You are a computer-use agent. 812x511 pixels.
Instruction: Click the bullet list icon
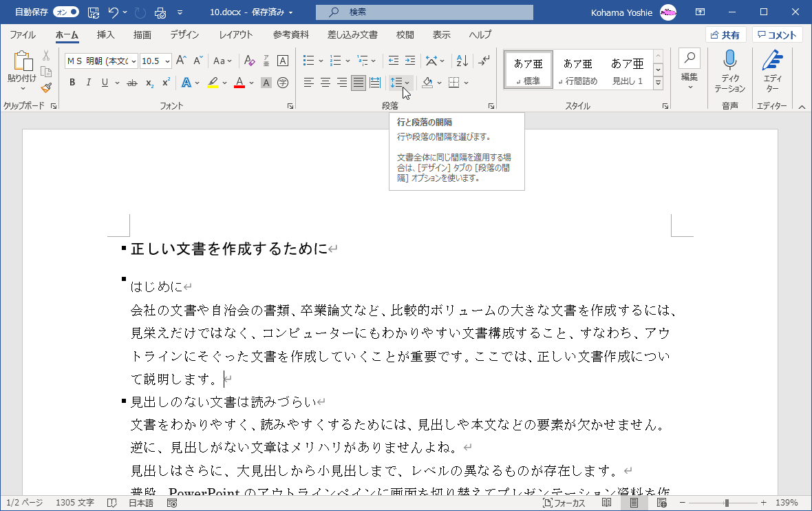pyautogui.click(x=309, y=61)
